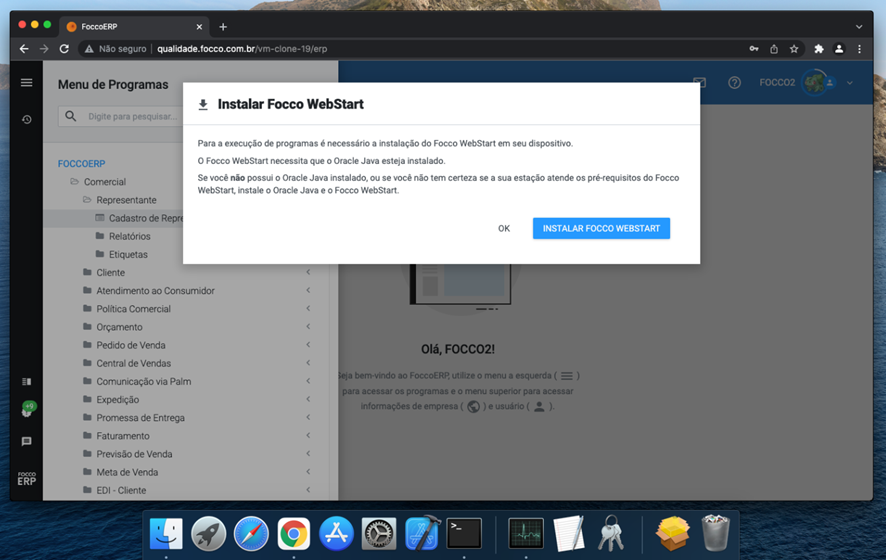886x560 pixels.
Task: Click the search magnifier icon
Action: coord(71,116)
